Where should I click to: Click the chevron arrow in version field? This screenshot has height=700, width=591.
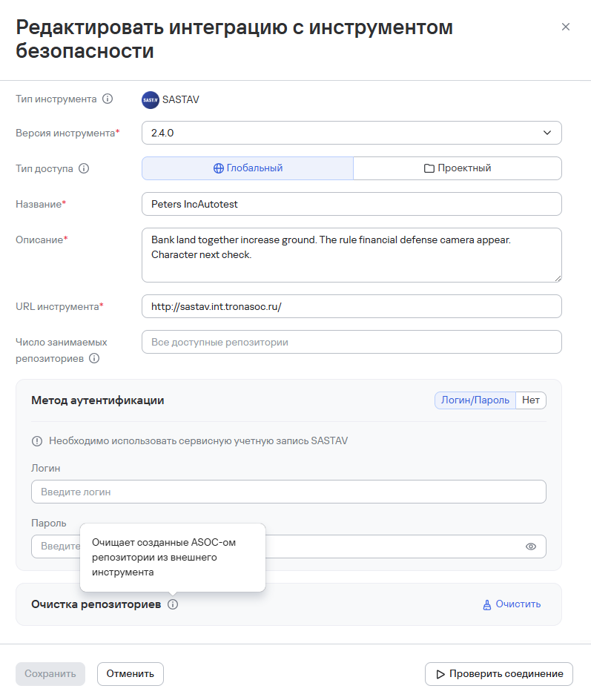click(x=547, y=133)
